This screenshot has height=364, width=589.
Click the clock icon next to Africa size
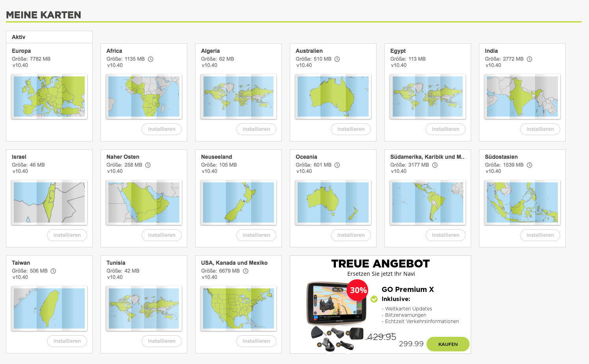point(151,59)
